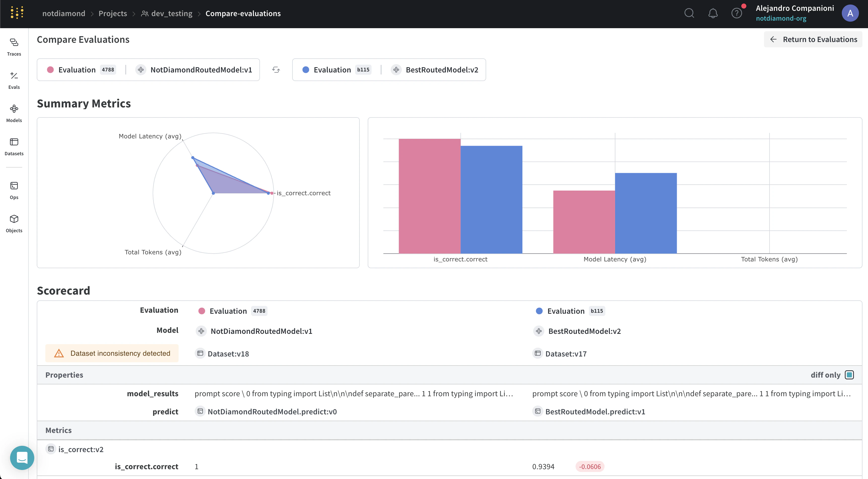This screenshot has height=479, width=868.
Task: Go to the Evals section
Action: tap(14, 80)
